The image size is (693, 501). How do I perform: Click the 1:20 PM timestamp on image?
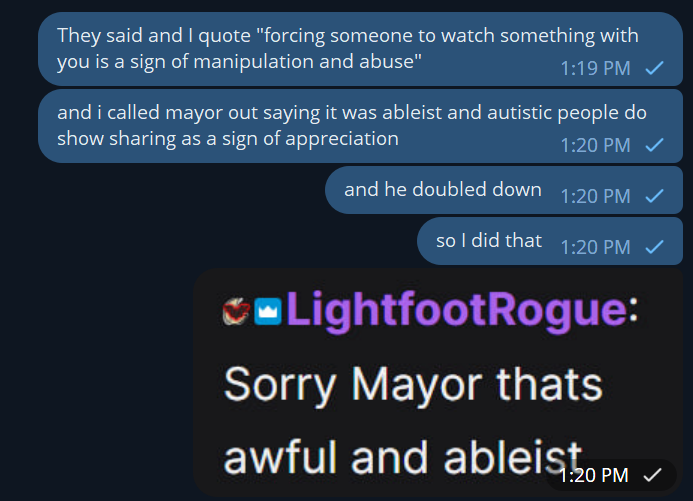594,475
